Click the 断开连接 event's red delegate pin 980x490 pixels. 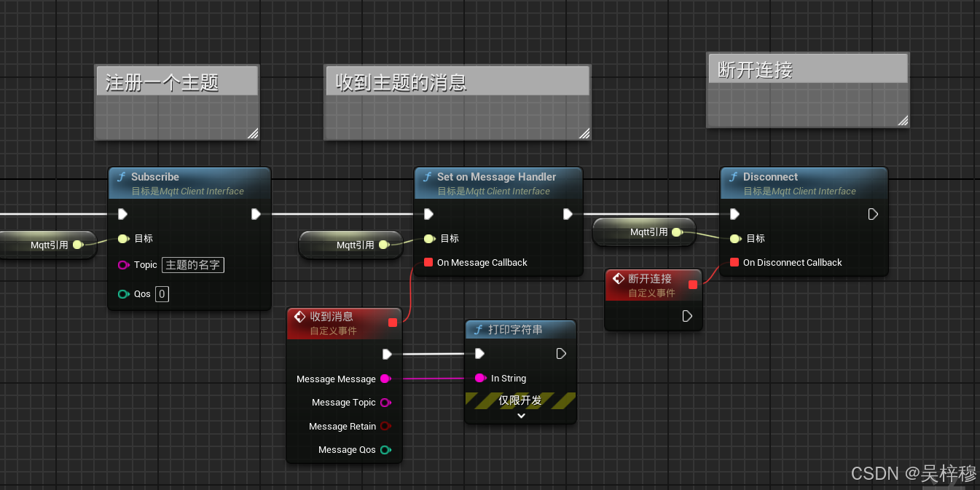click(693, 285)
